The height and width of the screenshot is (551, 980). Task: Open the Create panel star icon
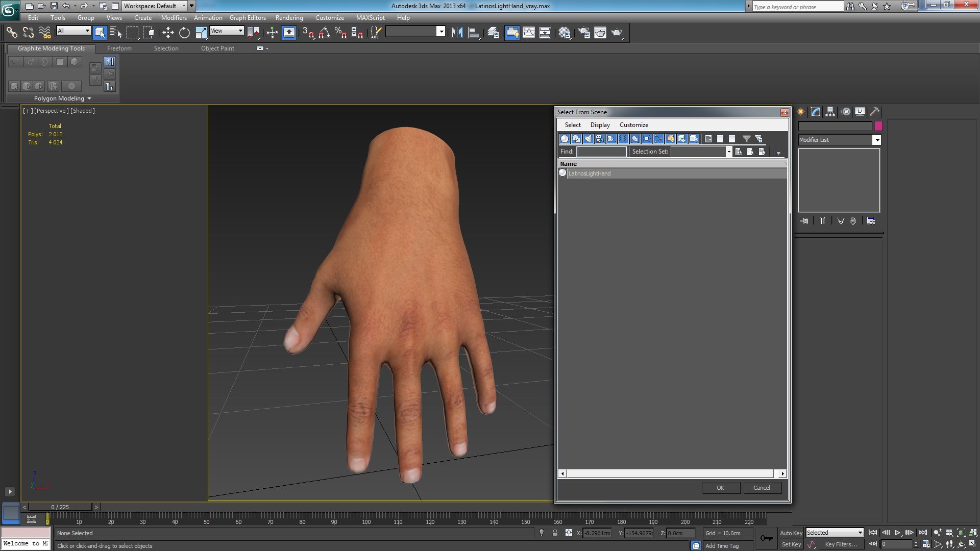800,112
